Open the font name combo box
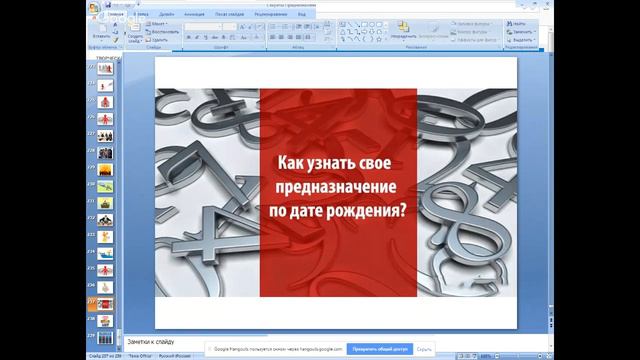640x360 pixels. point(203,27)
